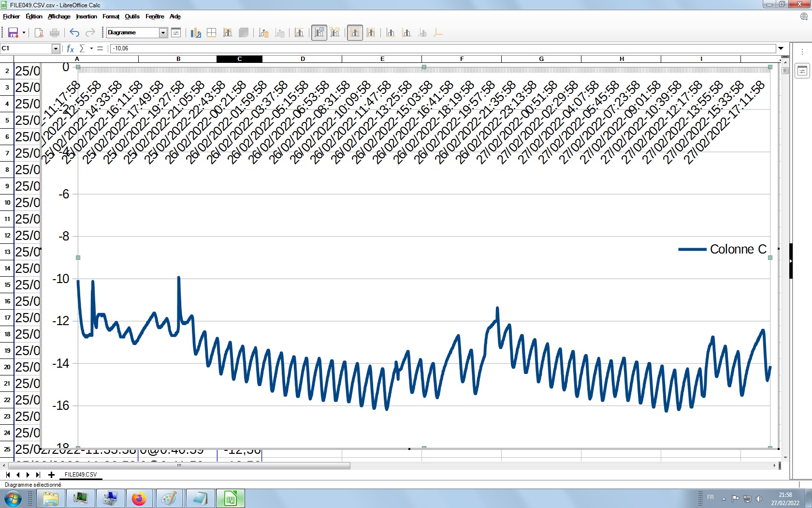The width and height of the screenshot is (812, 508).
Task: Open the Windows Start button
Action: 13,498
